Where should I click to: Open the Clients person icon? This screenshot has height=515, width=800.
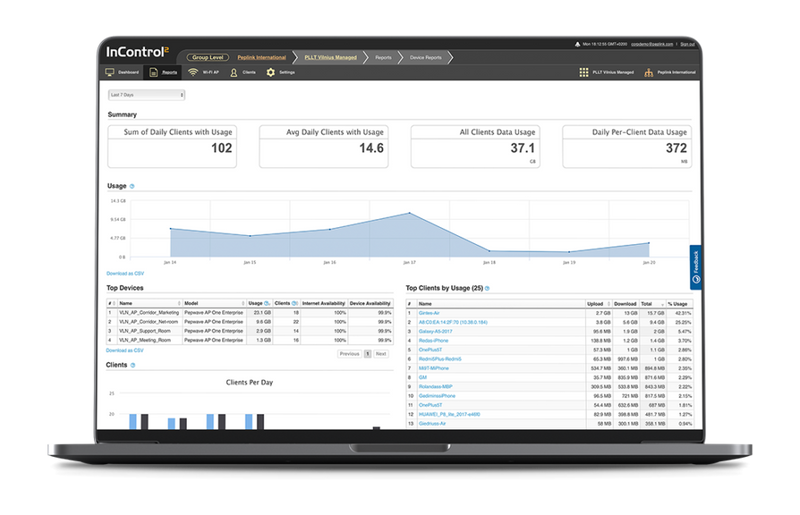pyautogui.click(x=234, y=72)
